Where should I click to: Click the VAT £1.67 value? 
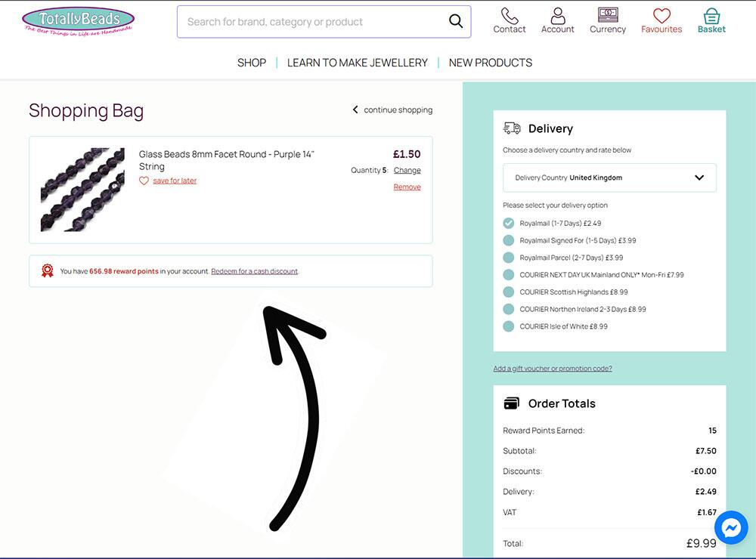[707, 512]
